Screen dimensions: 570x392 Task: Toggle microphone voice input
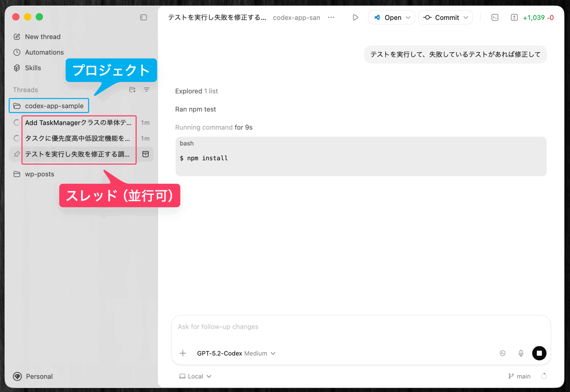[521, 353]
